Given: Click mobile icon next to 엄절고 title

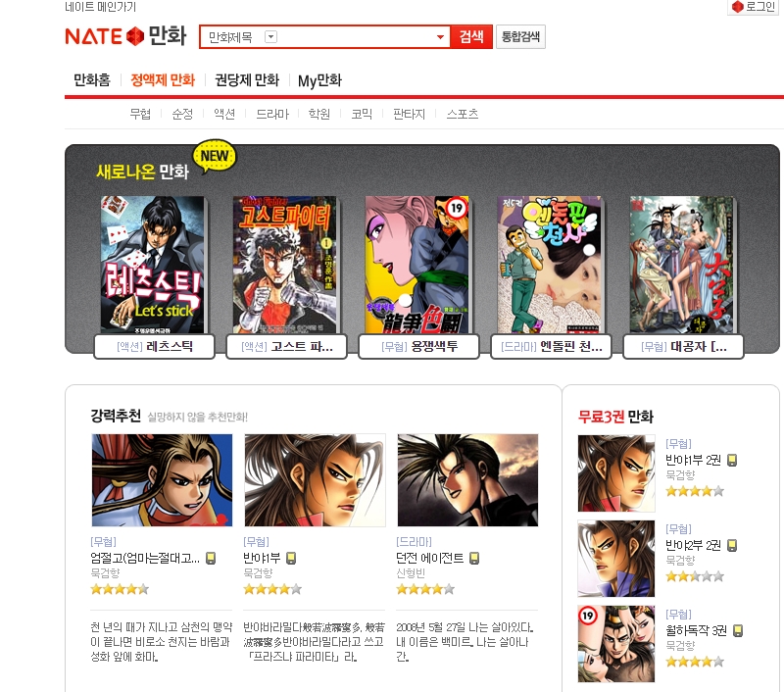Looking at the screenshot, I should (211, 558).
